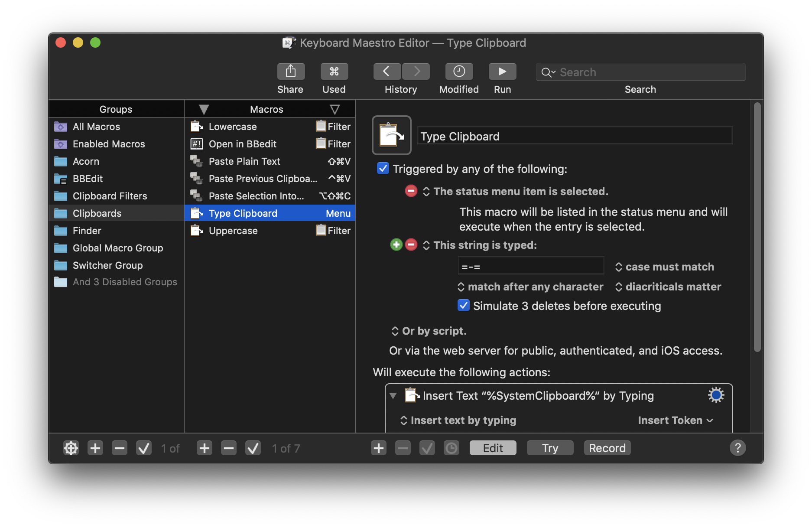Image resolution: width=812 pixels, height=528 pixels.
Task: Uncheck Triggered by any of the following
Action: (382, 169)
